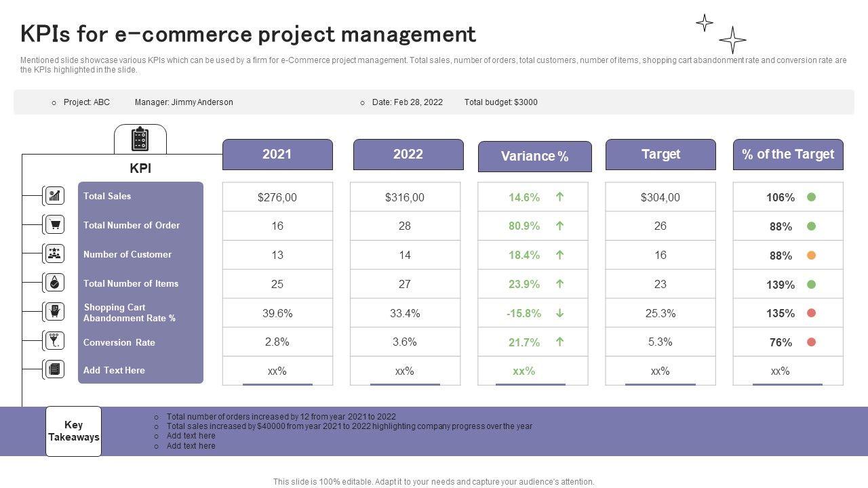868x488 pixels.
Task: Click the $276,00 cell in the 2021 column
Action: [277, 197]
